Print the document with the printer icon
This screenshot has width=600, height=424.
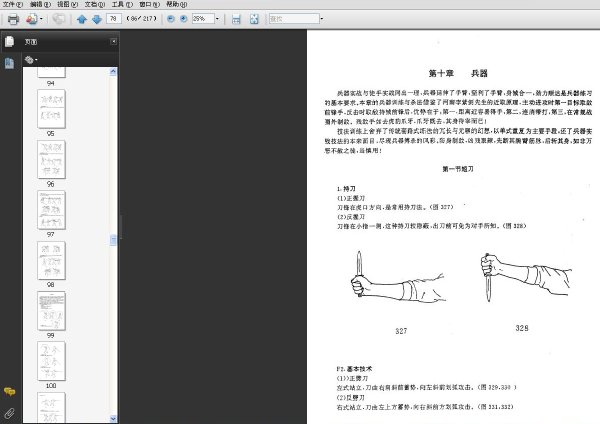point(13,19)
